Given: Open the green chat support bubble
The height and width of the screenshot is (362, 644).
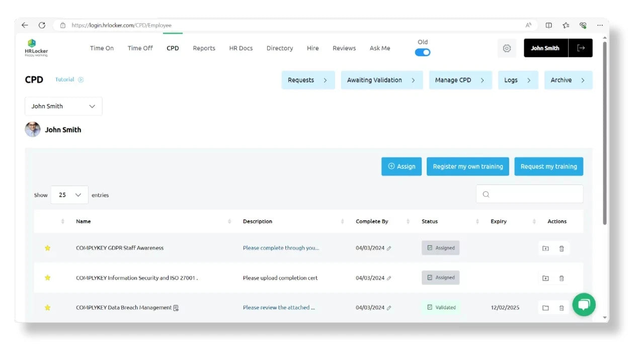Looking at the screenshot, I should pyautogui.click(x=584, y=305).
